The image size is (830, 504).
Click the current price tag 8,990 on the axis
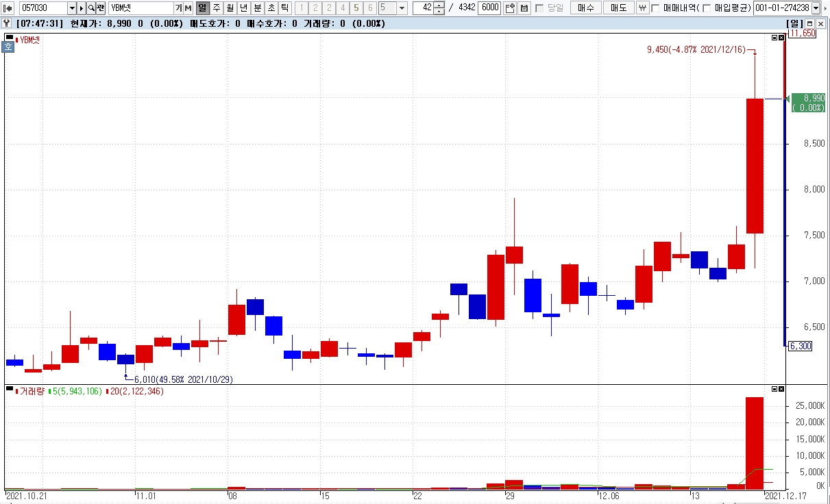pos(809,103)
